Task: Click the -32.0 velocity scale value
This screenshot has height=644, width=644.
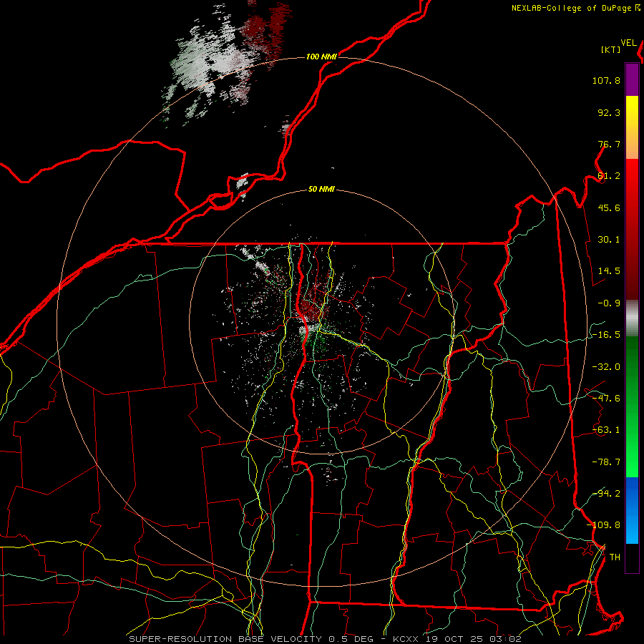Action: 606,367
